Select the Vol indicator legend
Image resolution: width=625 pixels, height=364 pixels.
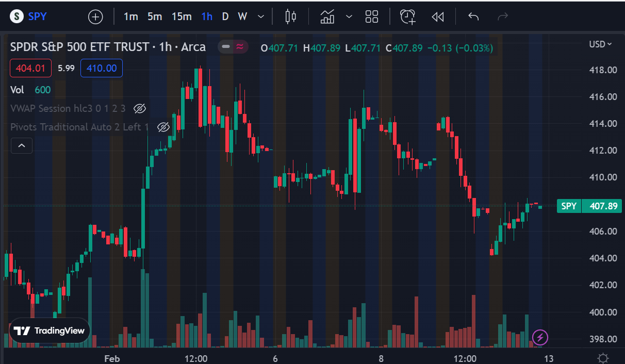click(x=17, y=90)
